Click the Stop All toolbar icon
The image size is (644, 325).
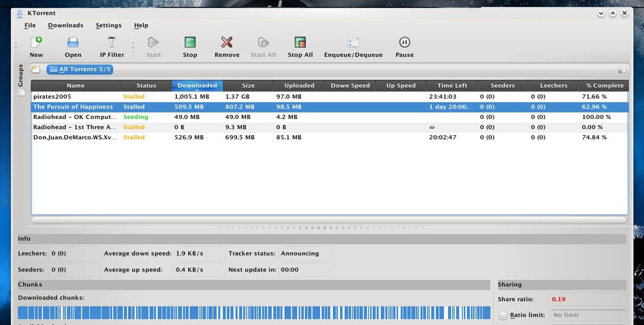click(x=300, y=43)
